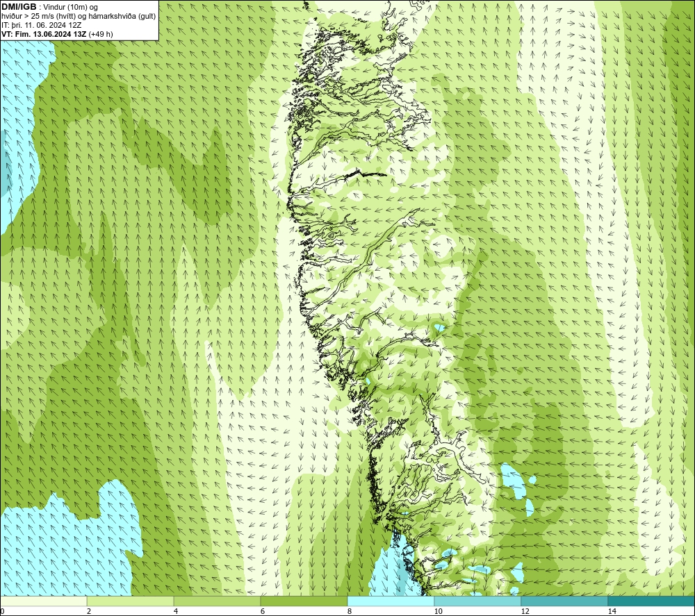Click the legend swatch for 10–12 m/s
Screen dimensions: 695x616
(478, 601)
